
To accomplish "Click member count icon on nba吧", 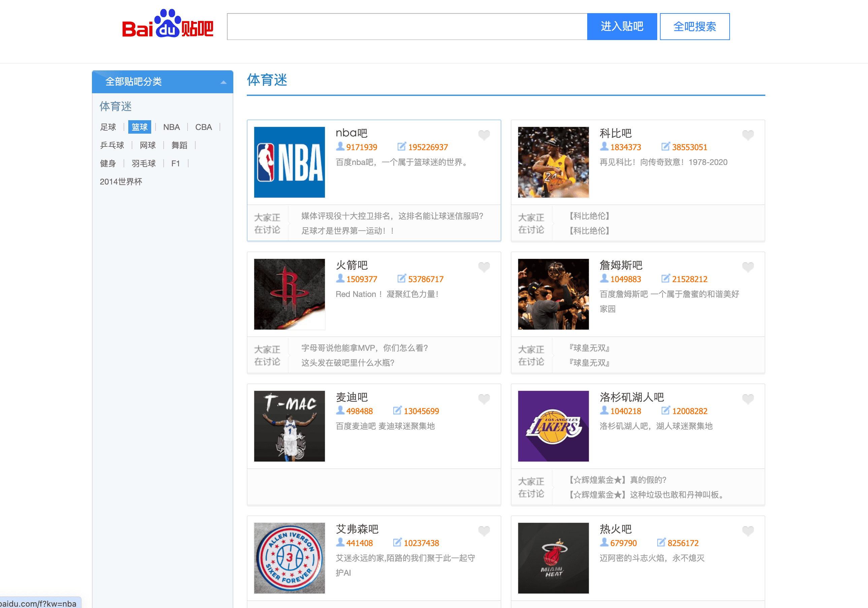I will (340, 146).
